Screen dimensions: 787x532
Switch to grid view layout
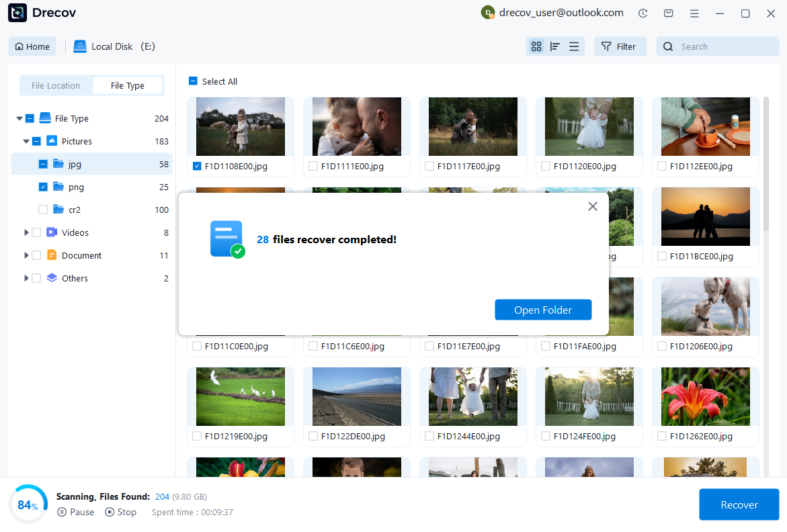(x=536, y=46)
